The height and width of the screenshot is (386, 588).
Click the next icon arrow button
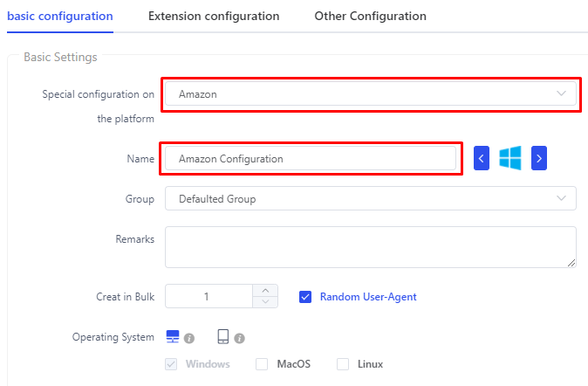click(x=539, y=158)
